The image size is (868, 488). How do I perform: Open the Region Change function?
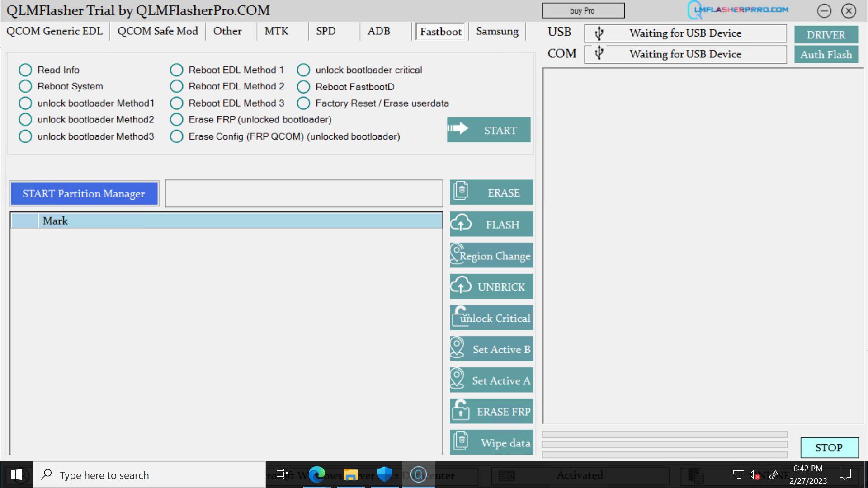tap(491, 255)
